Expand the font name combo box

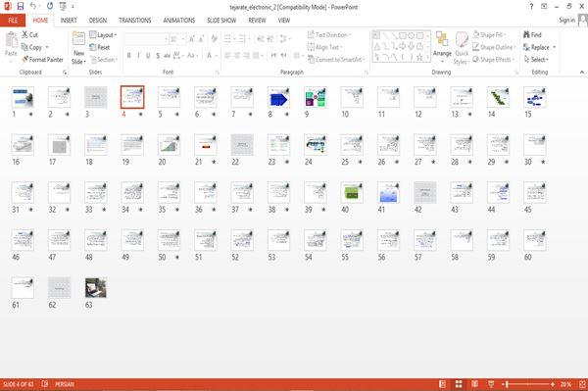point(166,39)
